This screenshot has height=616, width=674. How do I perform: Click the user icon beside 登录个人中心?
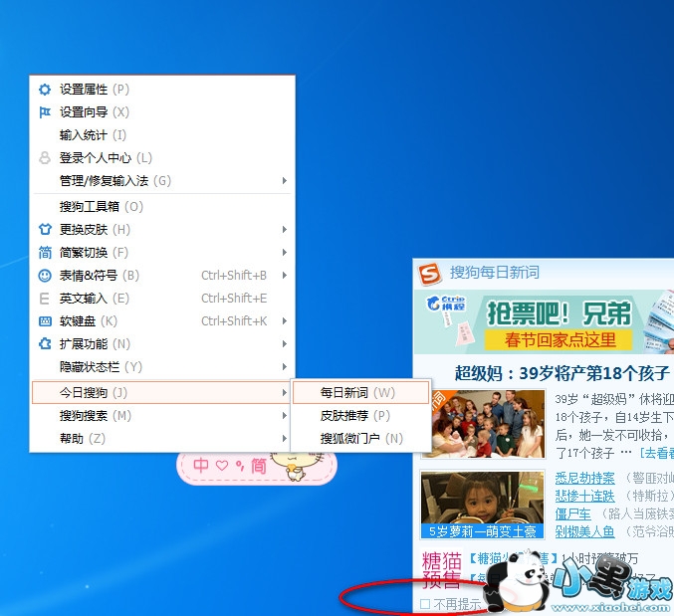(45, 157)
